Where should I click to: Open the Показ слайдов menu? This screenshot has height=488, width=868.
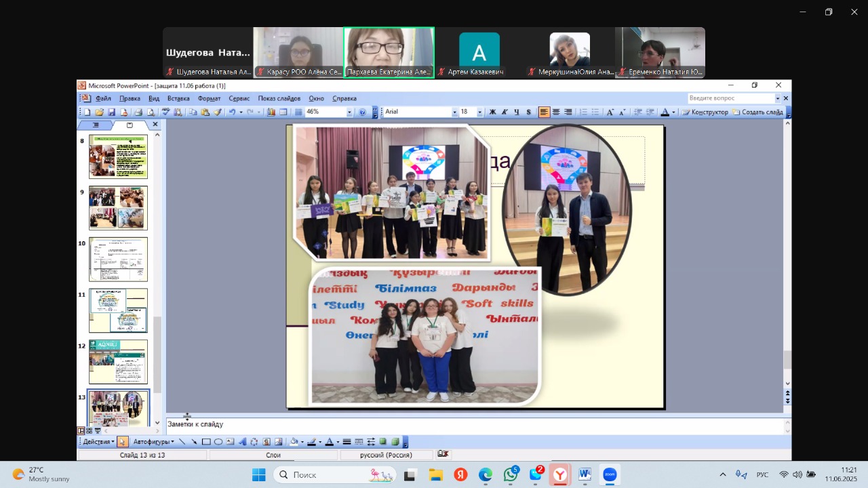pyautogui.click(x=279, y=98)
